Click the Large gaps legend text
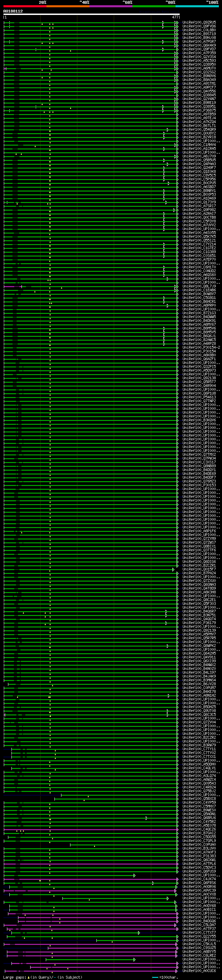The width and height of the screenshot is (222, 980). [43, 977]
